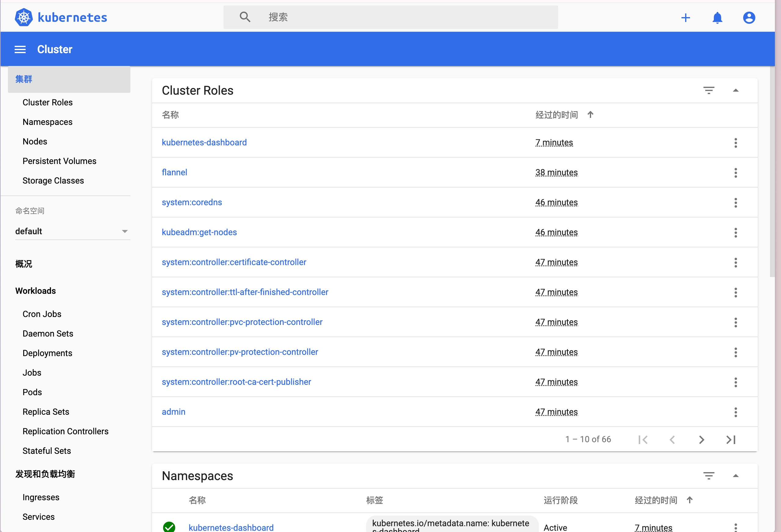Collapse the Cluster Roles card

(x=736, y=90)
